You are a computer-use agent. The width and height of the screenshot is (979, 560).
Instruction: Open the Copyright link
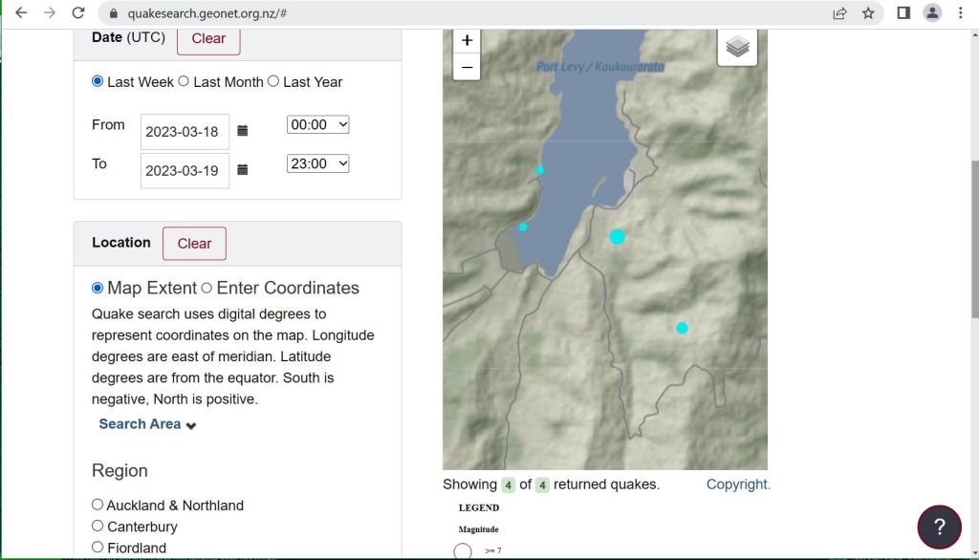click(738, 485)
